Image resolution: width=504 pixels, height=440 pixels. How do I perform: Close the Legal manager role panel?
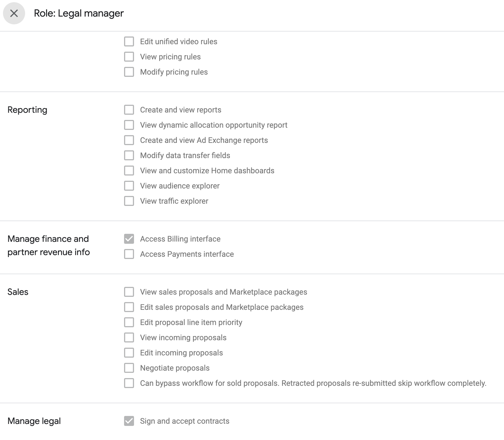click(14, 13)
